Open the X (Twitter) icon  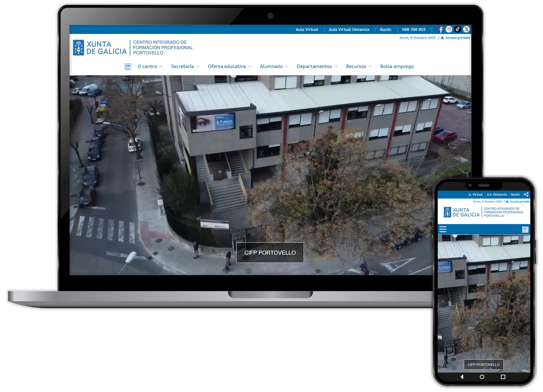click(466, 29)
